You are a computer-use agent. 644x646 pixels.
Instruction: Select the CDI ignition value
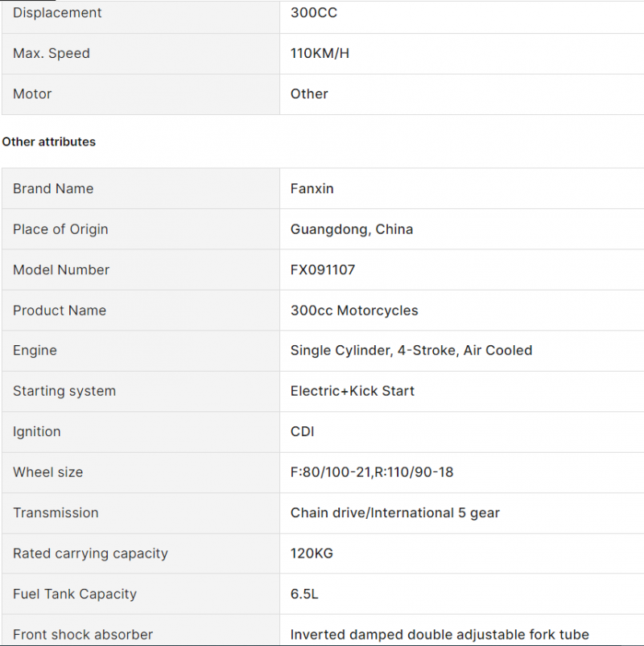pyautogui.click(x=302, y=431)
